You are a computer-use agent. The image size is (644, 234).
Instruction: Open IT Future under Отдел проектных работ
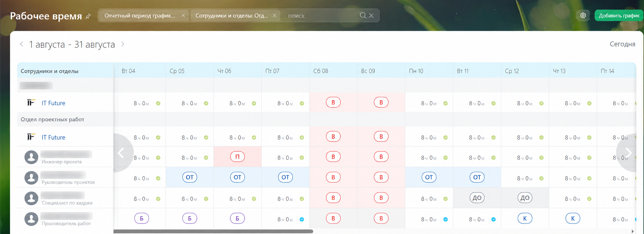[x=53, y=137]
